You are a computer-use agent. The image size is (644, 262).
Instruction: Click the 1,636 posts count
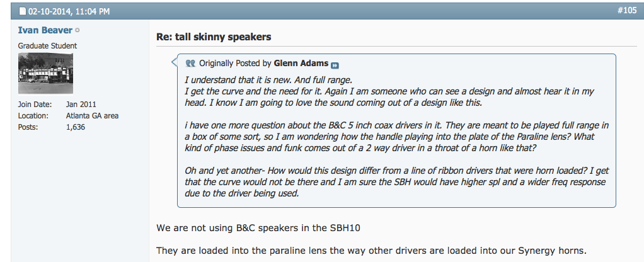click(x=76, y=127)
